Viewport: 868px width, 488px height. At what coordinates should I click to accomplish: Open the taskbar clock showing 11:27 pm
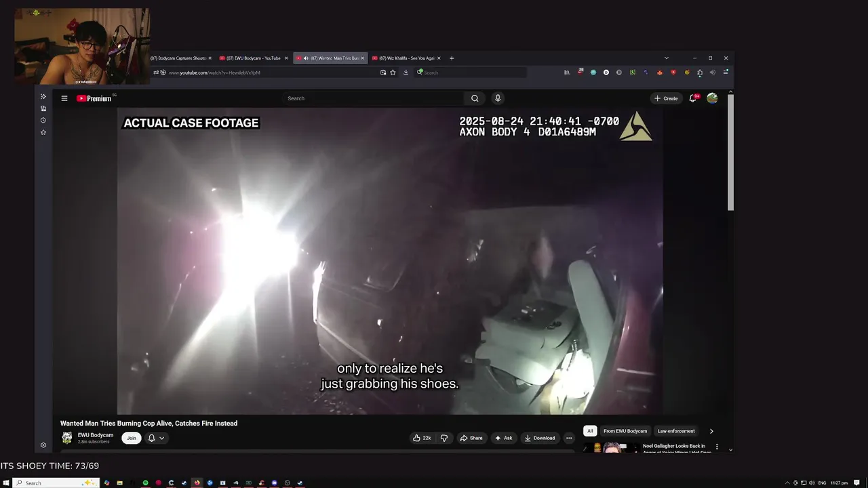click(x=840, y=483)
